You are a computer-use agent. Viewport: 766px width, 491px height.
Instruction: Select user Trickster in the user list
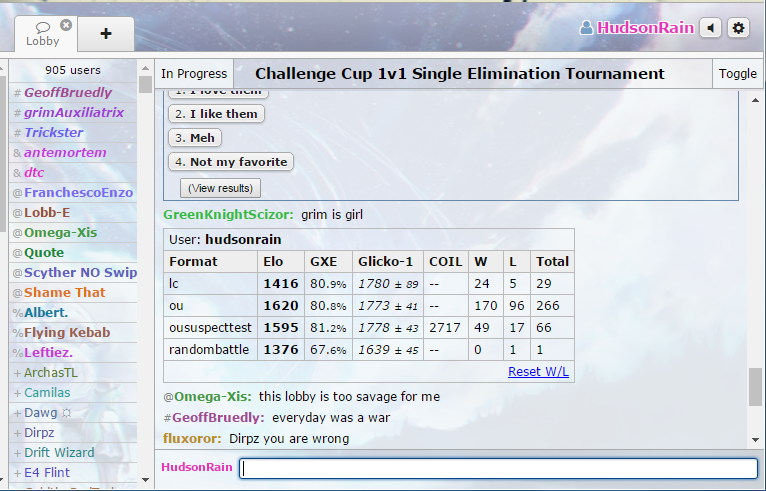[73, 132]
